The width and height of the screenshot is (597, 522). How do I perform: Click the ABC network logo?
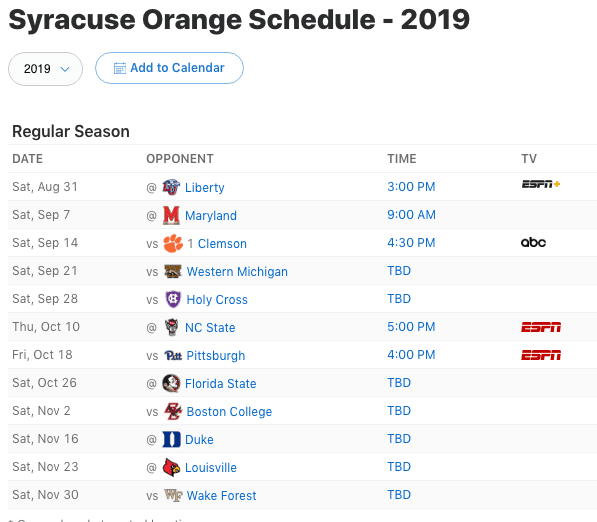pos(533,243)
